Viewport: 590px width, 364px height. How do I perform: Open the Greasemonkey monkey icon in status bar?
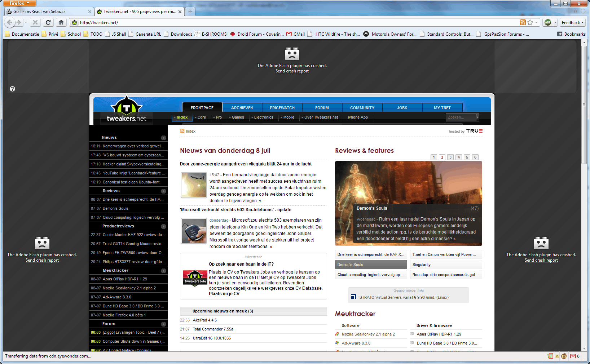click(x=564, y=356)
